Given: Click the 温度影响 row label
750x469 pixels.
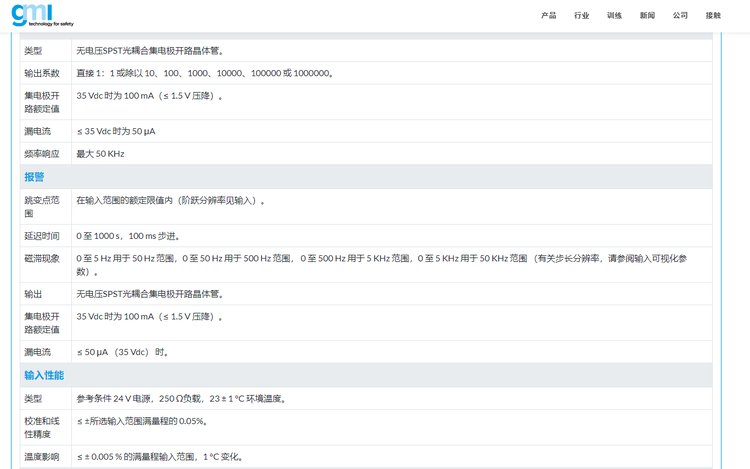Looking at the screenshot, I should (x=42, y=457).
